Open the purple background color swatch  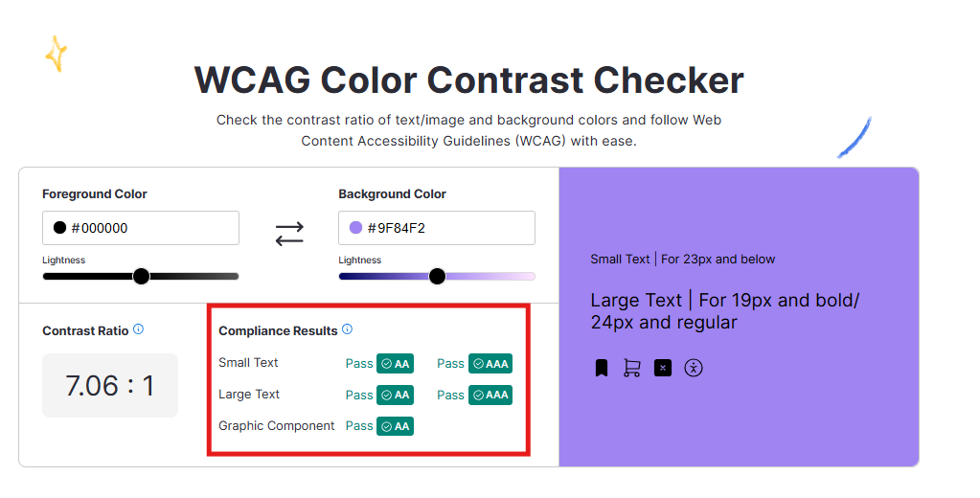point(355,228)
